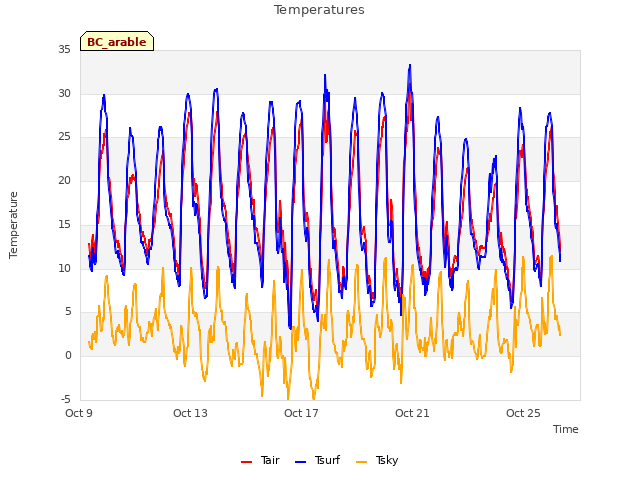Click the BC_arable annotation label
640x480 pixels.
(117, 41)
